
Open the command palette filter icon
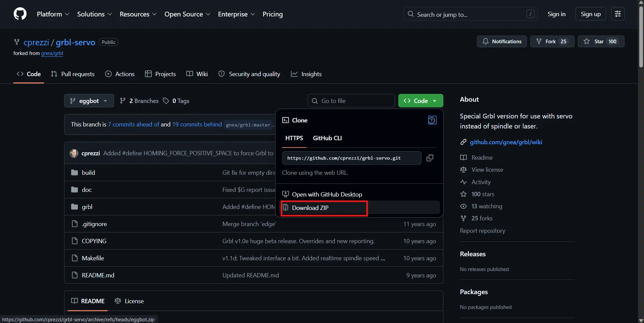coord(618,14)
